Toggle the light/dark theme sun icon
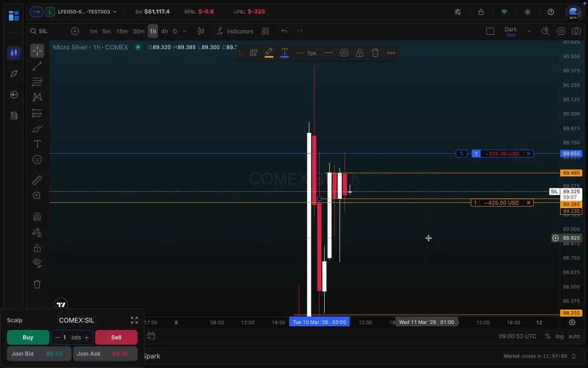Image resolution: width=588 pixels, height=368 pixels. click(528, 12)
